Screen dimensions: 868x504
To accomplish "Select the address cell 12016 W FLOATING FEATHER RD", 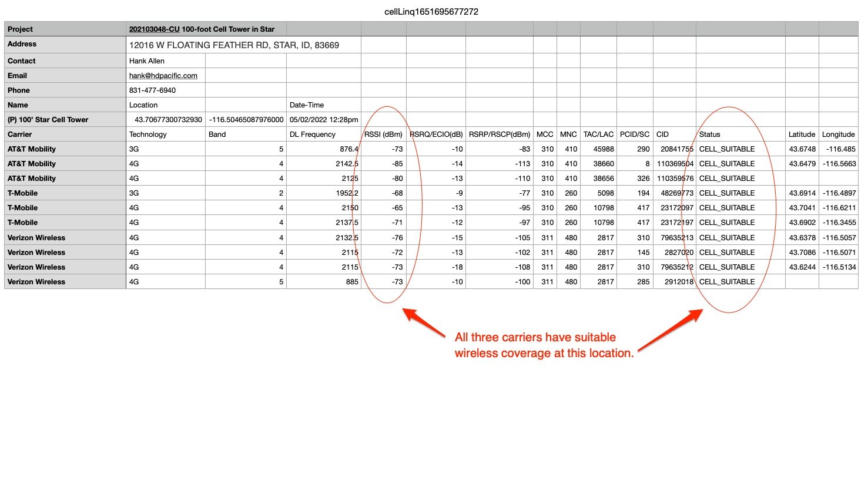I will 243,45.
